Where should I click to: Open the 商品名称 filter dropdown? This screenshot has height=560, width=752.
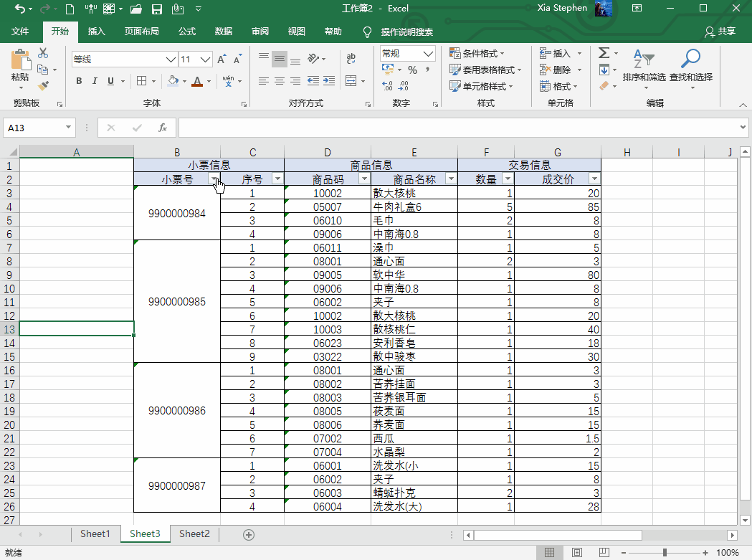pos(451,179)
